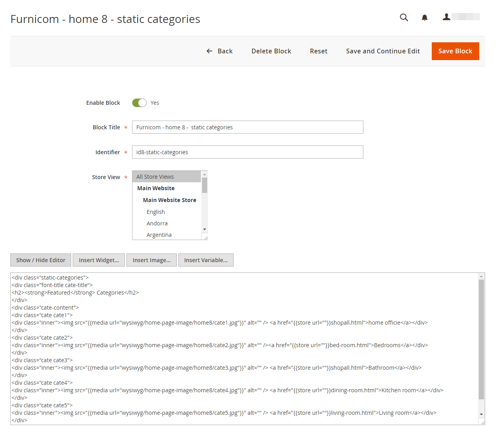The image size is (497, 448).
Task: Click Insert Widget... button
Action: [x=99, y=260]
